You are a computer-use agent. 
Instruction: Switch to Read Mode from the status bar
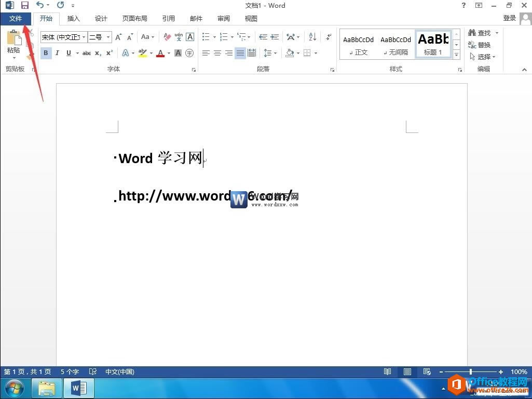pos(388,371)
